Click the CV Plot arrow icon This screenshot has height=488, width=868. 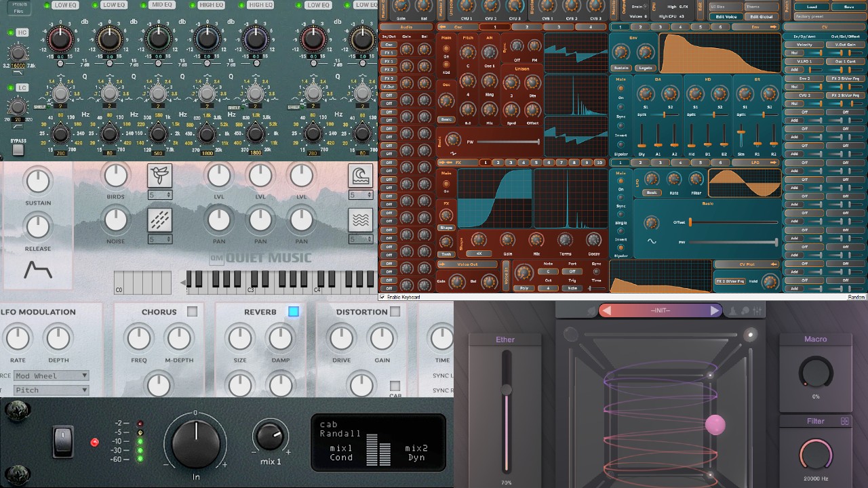pyautogui.click(x=774, y=264)
